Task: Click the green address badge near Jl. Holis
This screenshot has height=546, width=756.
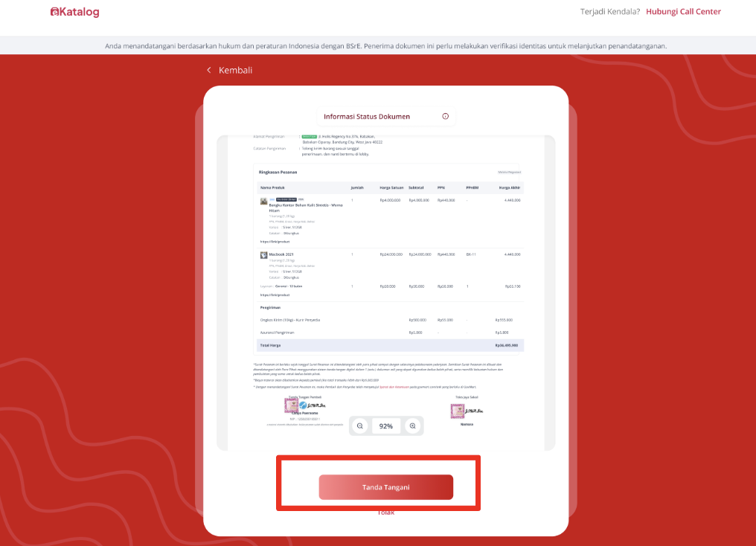Action: 309,137
